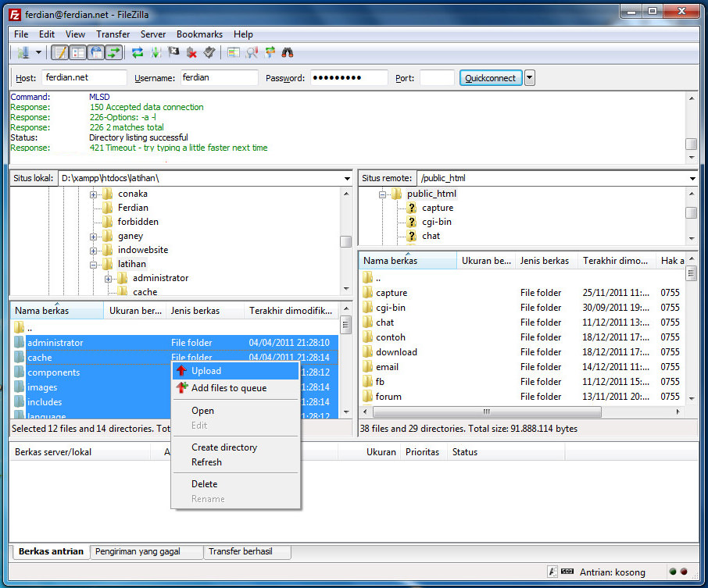Sort local list by Jenis berkas column
Viewport: 708px width, 588px height.
pos(205,311)
